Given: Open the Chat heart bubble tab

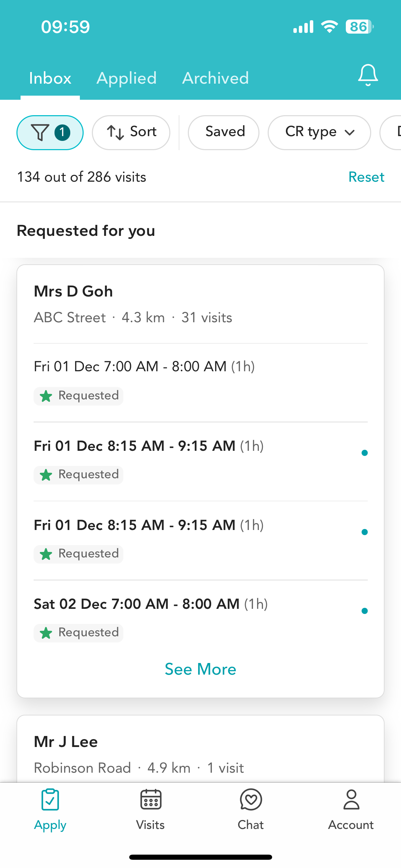Looking at the screenshot, I should coord(251,809).
